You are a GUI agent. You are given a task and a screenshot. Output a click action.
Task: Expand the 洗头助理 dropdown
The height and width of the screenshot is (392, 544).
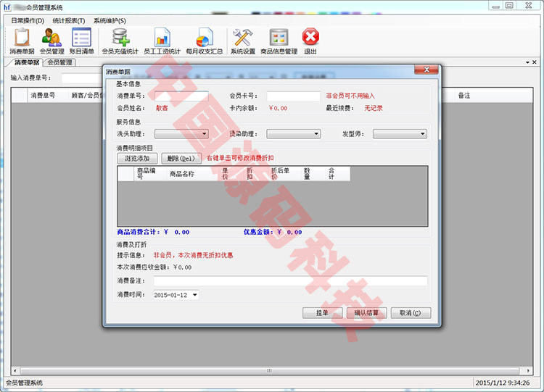[181, 134]
